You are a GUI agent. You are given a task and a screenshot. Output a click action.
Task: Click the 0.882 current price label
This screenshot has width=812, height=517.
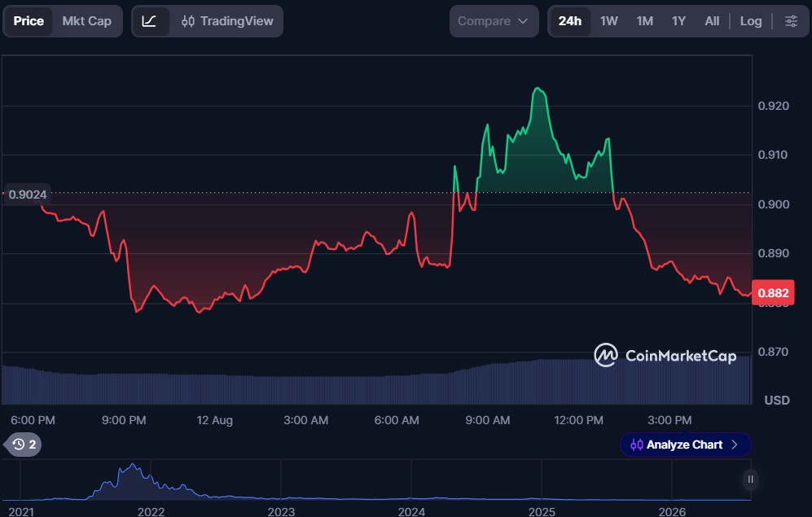(x=773, y=293)
